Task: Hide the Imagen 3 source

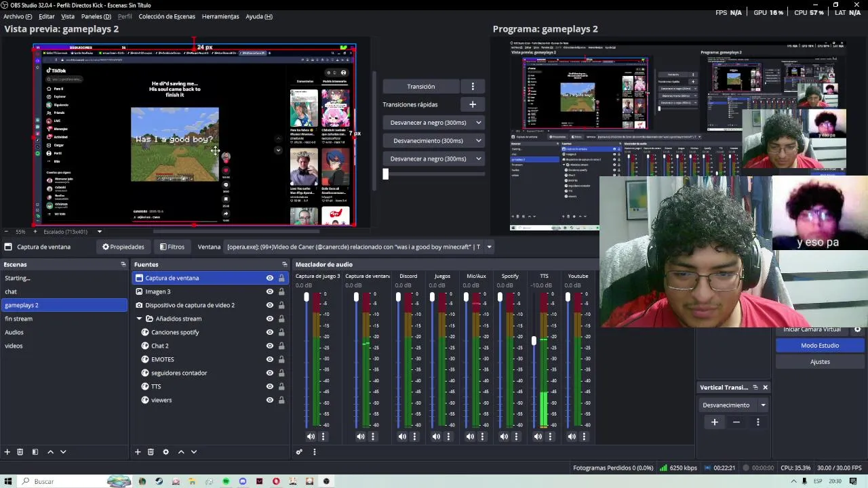Action: click(270, 291)
